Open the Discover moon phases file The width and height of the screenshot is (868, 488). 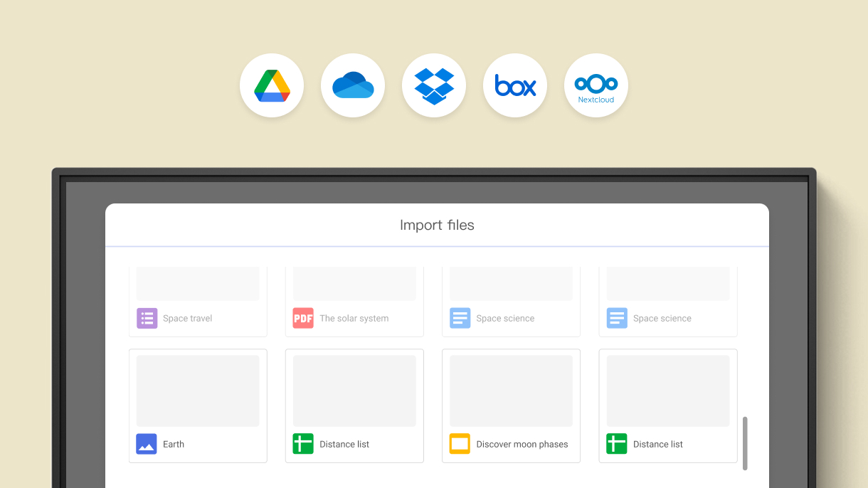tap(510, 390)
